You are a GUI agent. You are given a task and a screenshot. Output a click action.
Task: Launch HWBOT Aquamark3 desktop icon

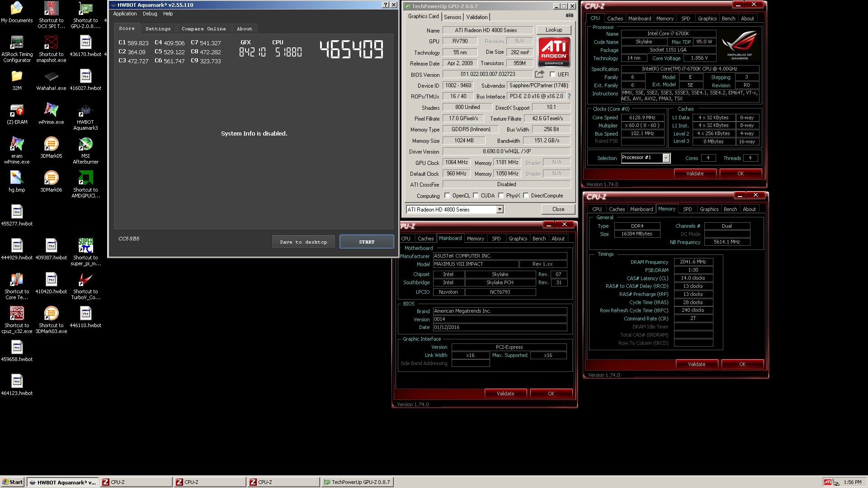point(85,117)
